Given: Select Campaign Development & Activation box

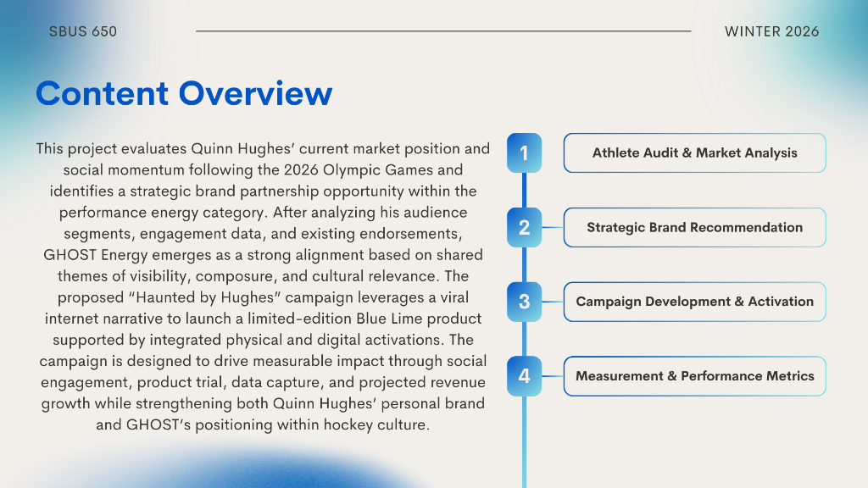Looking at the screenshot, I should [695, 302].
